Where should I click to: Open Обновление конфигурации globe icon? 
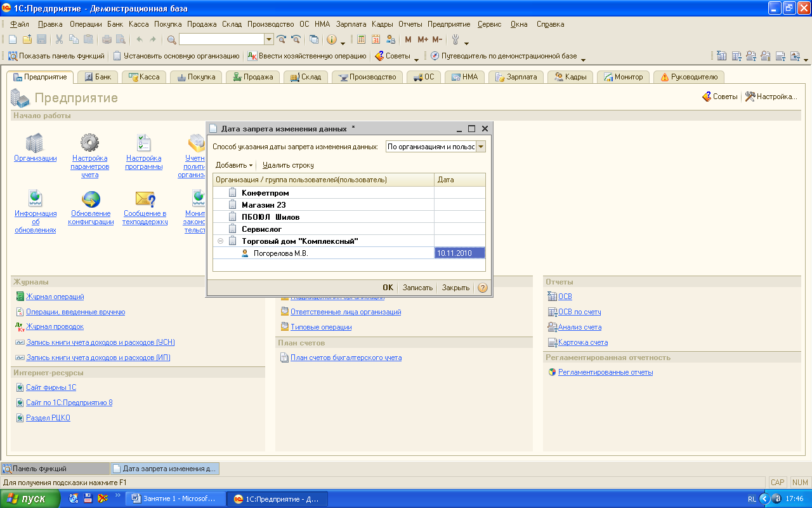click(x=91, y=199)
